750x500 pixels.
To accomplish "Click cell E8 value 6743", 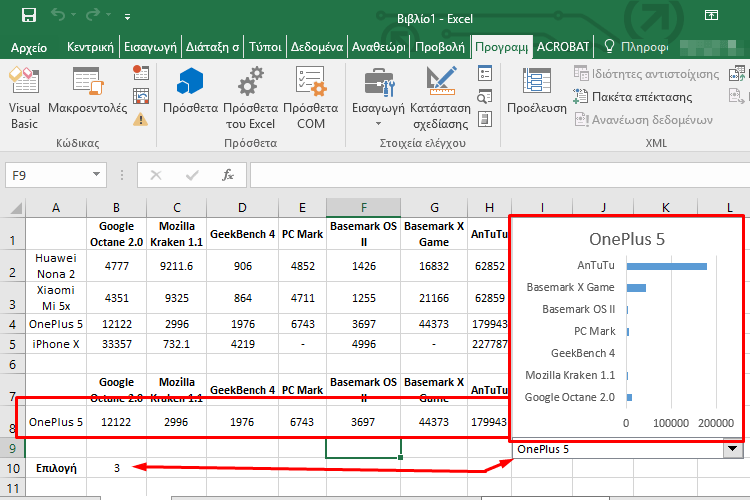I will [x=302, y=422].
